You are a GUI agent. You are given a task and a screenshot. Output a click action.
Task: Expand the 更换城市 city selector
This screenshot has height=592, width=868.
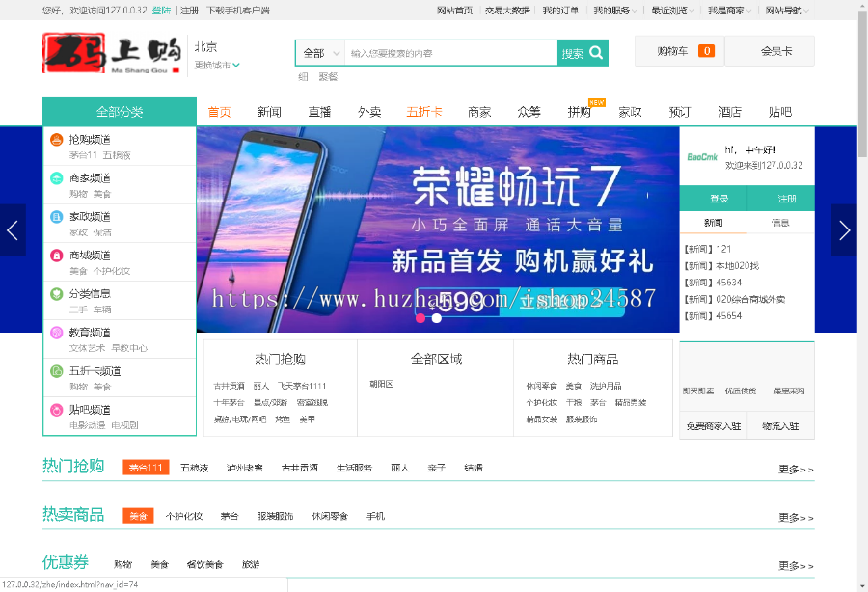pos(217,66)
